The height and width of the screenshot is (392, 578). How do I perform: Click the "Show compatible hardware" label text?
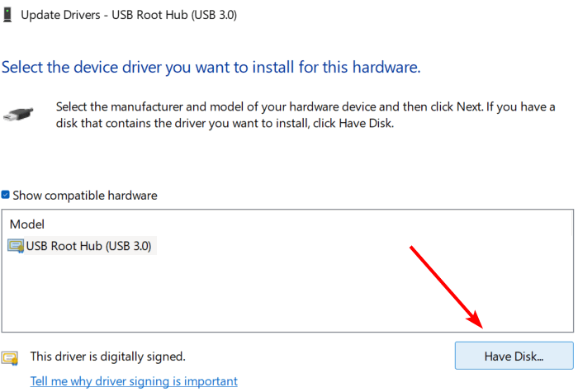[85, 196]
